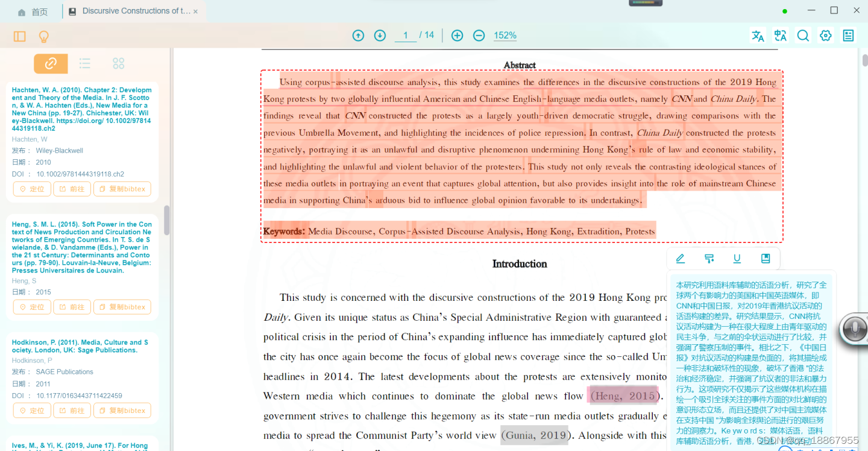Screen dimensions: 868x451
Task: Click the (Gunia, 2019) citation
Action: click(534, 435)
